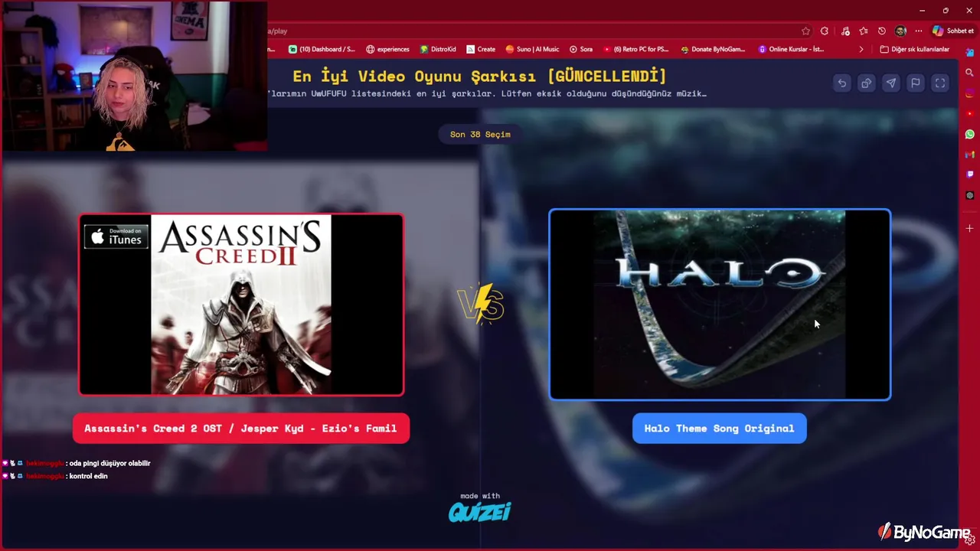
Task: Open the top sidebar collections icon
Action: pos(969,52)
